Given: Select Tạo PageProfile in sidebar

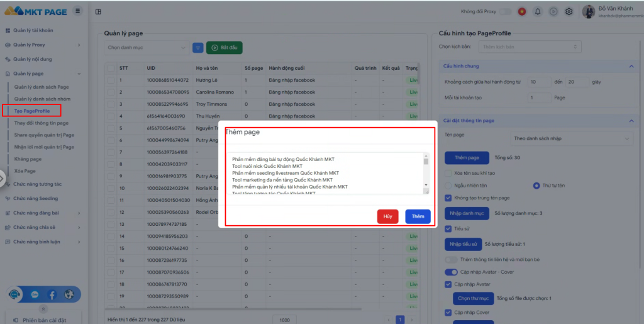Looking at the screenshot, I should 32,111.
